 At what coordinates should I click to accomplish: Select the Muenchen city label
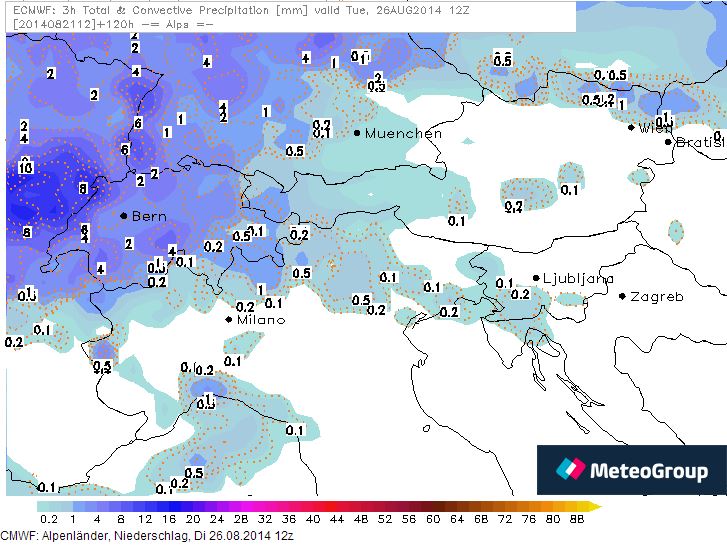tap(403, 134)
